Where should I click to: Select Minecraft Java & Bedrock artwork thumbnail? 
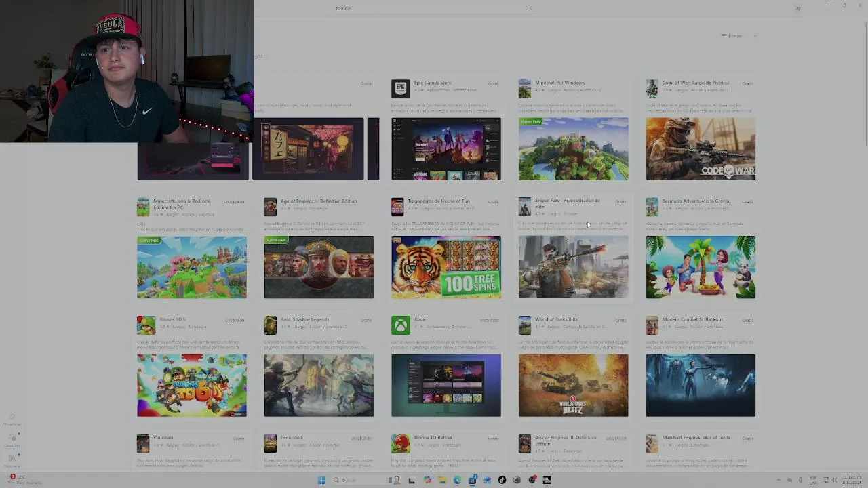192,267
